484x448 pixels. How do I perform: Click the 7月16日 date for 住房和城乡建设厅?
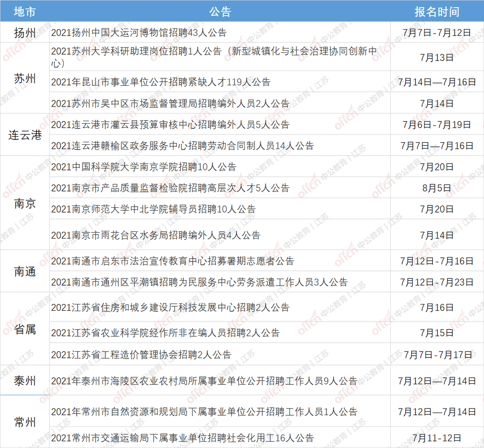tap(437, 308)
